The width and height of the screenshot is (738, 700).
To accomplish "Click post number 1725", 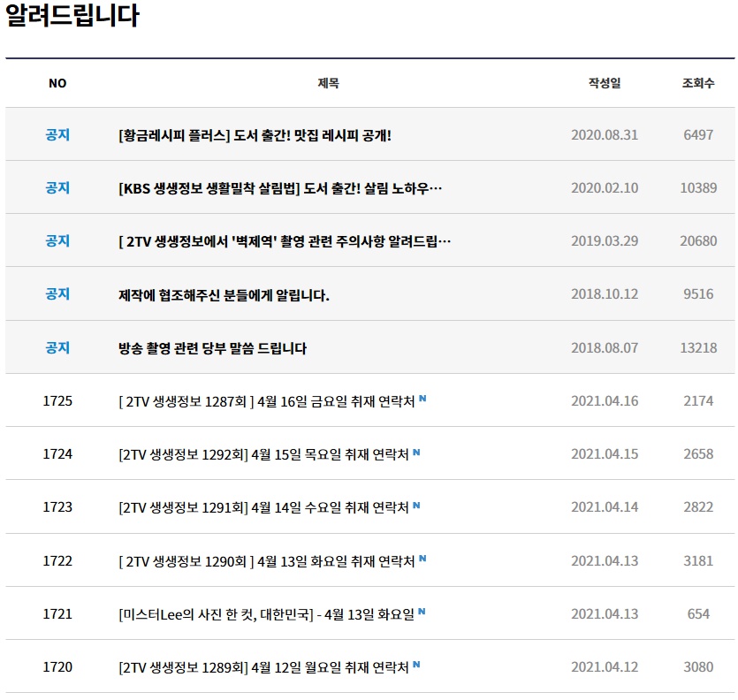I will pyautogui.click(x=57, y=401).
